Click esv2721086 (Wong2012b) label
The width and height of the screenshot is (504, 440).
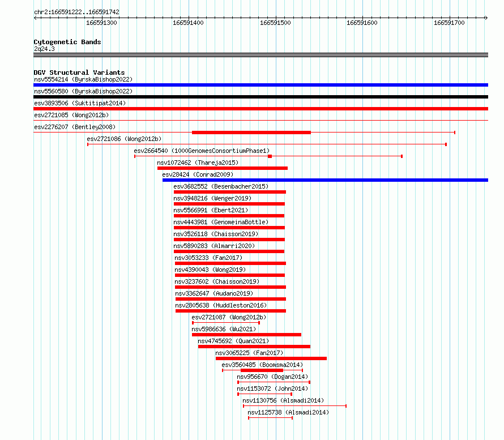(x=124, y=139)
